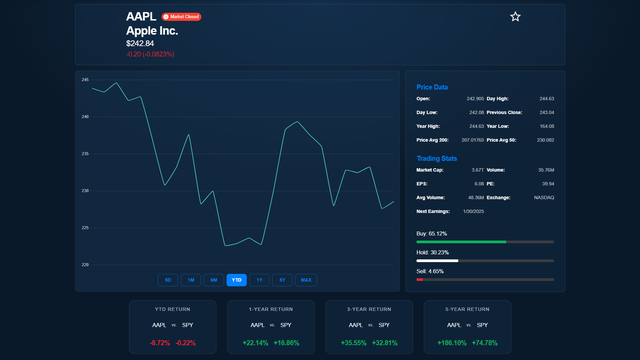The image size is (640, 360).
Task: Click the +16.86% SPY one-year return
Action: (x=286, y=343)
